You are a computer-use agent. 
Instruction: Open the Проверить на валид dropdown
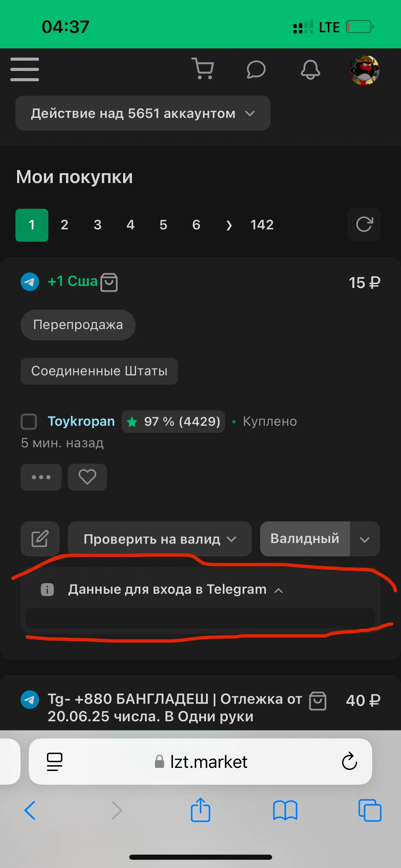pos(160,539)
